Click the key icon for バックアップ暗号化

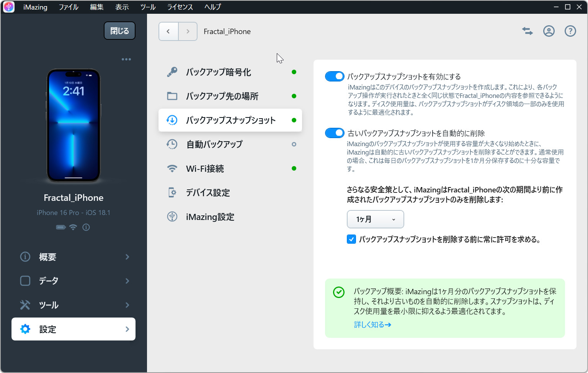[172, 72]
